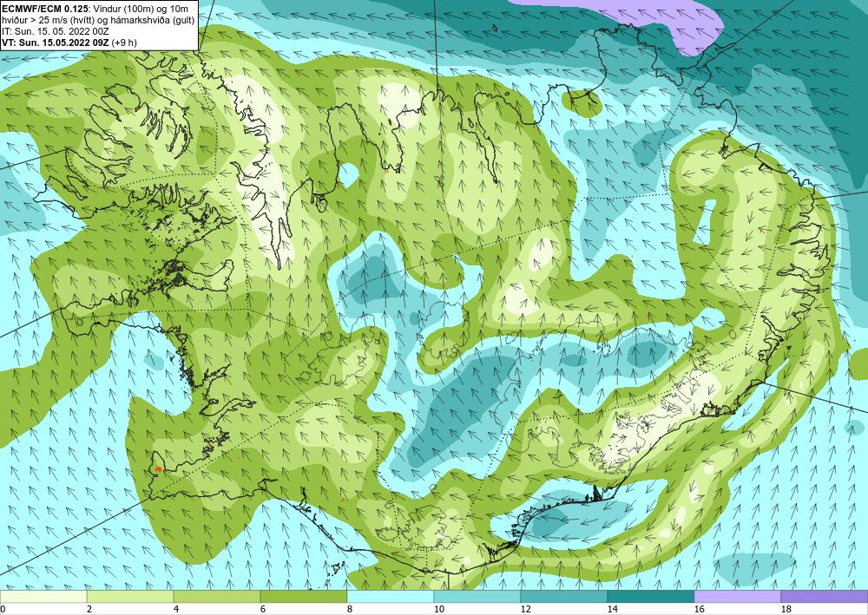Click the 12–14 teal legend swatch

click(564, 597)
